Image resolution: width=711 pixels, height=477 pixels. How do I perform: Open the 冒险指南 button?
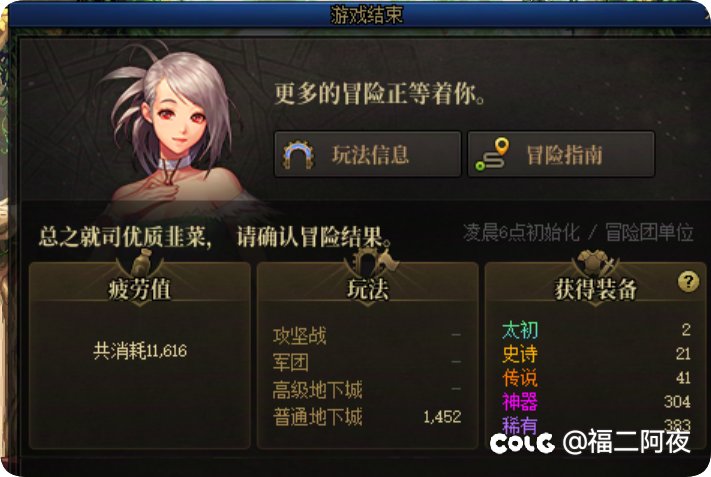tap(561, 154)
